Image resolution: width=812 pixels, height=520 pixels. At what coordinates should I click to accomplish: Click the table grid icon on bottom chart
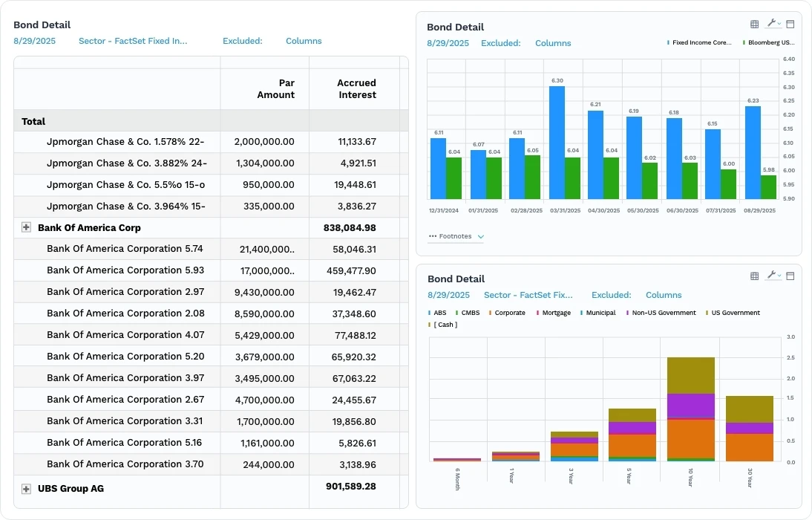755,276
